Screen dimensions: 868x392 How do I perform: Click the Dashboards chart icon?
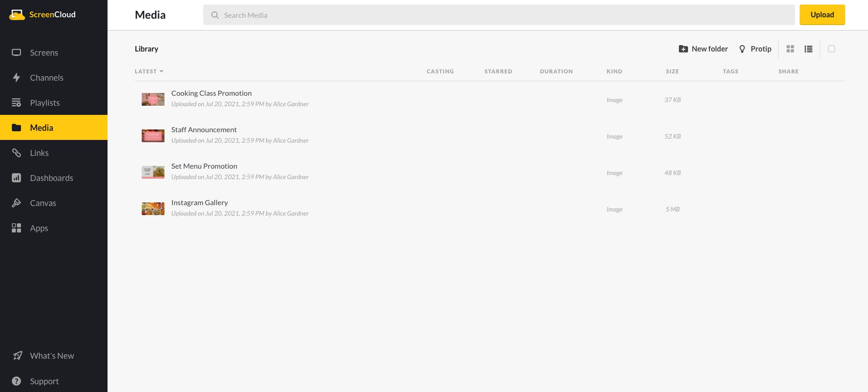(x=16, y=178)
